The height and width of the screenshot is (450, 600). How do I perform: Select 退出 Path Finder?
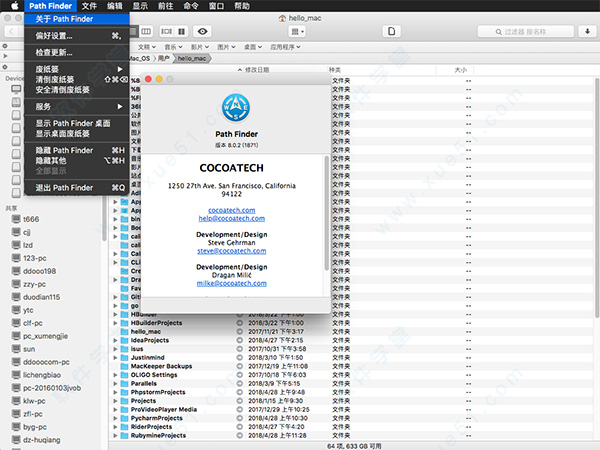point(77,188)
